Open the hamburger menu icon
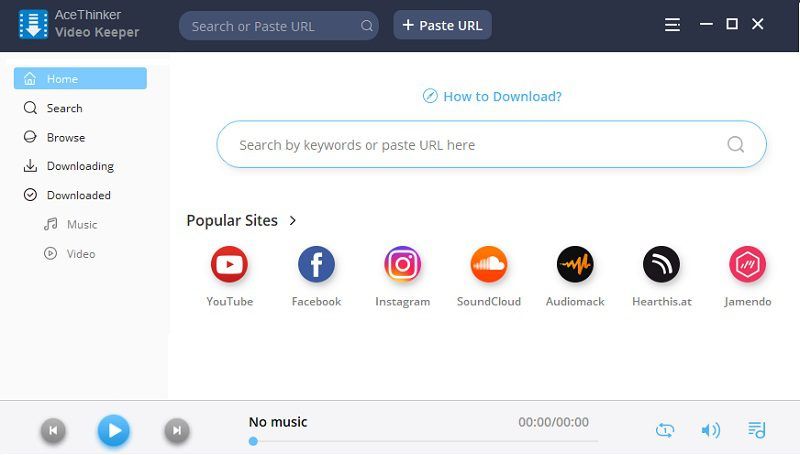This screenshot has height=455, width=800. (x=672, y=24)
